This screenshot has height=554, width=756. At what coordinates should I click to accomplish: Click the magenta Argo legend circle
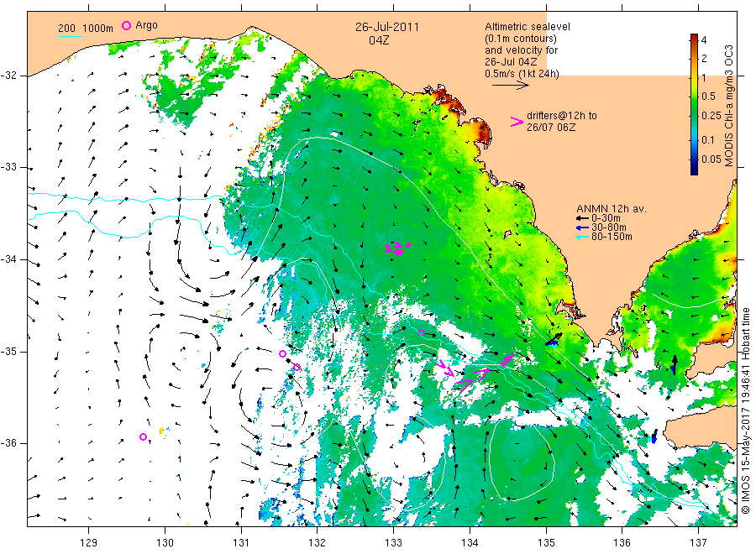(126, 25)
